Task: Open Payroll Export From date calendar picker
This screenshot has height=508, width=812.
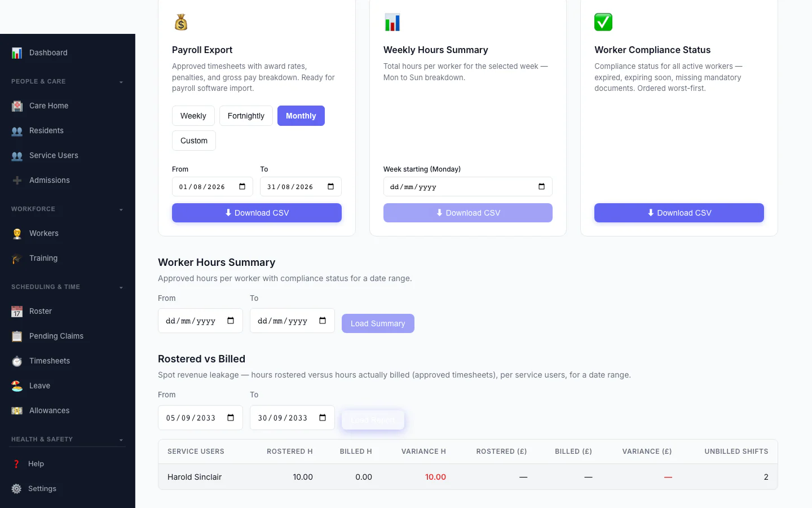Action: point(242,187)
